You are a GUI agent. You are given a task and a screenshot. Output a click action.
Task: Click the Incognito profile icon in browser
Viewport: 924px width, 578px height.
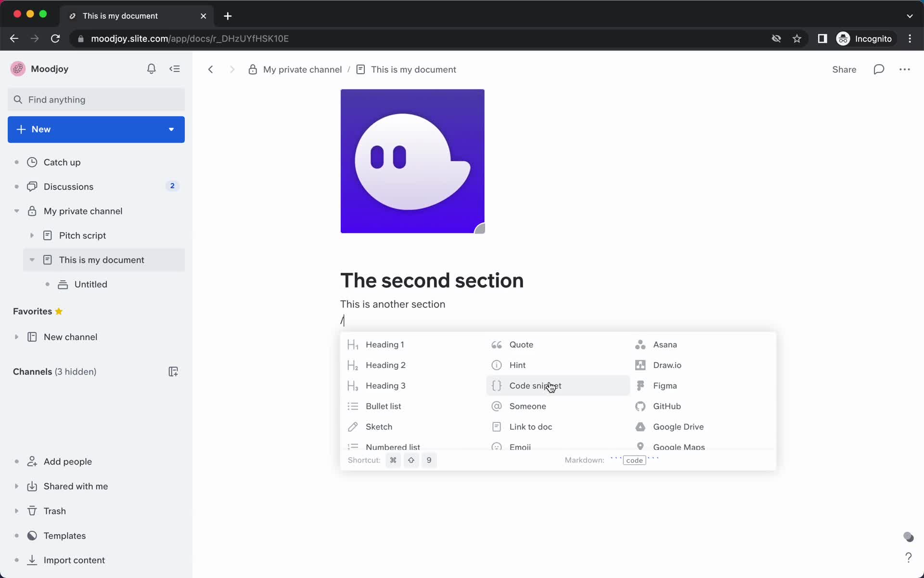coord(842,38)
